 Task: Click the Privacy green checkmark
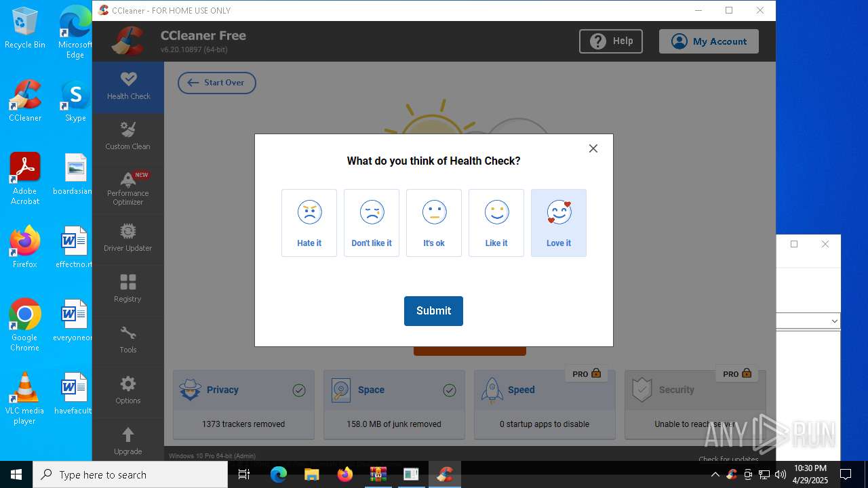pyautogui.click(x=299, y=390)
